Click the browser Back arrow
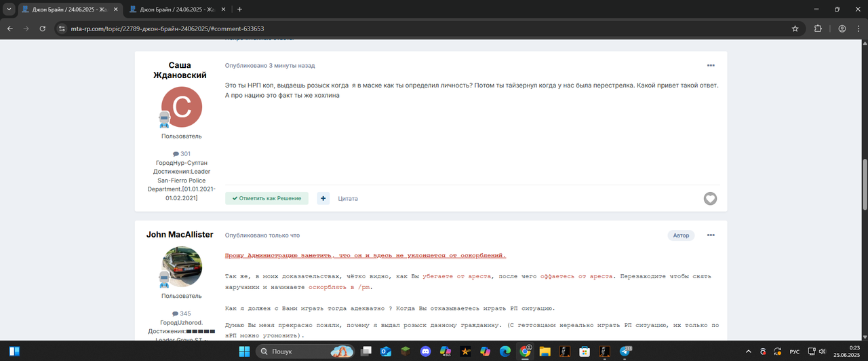This screenshot has width=868, height=361. coord(10,28)
